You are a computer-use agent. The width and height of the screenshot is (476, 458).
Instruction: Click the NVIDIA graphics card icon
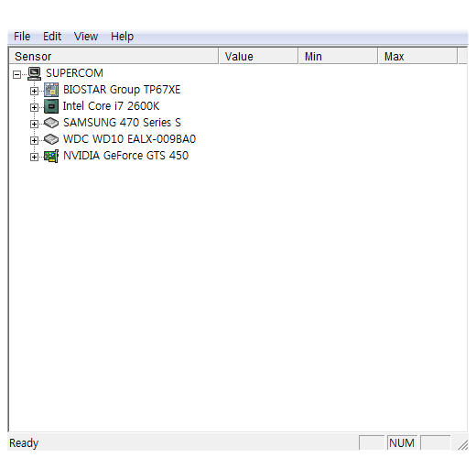(51, 156)
